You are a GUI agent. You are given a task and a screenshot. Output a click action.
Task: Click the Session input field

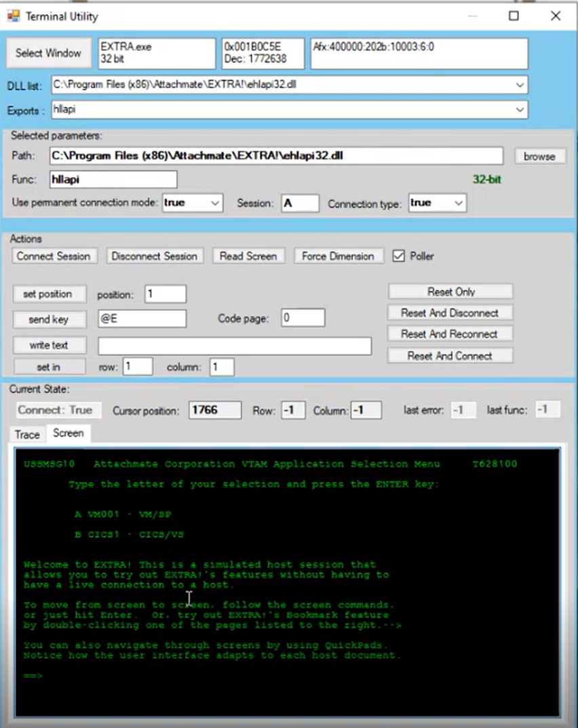point(300,203)
